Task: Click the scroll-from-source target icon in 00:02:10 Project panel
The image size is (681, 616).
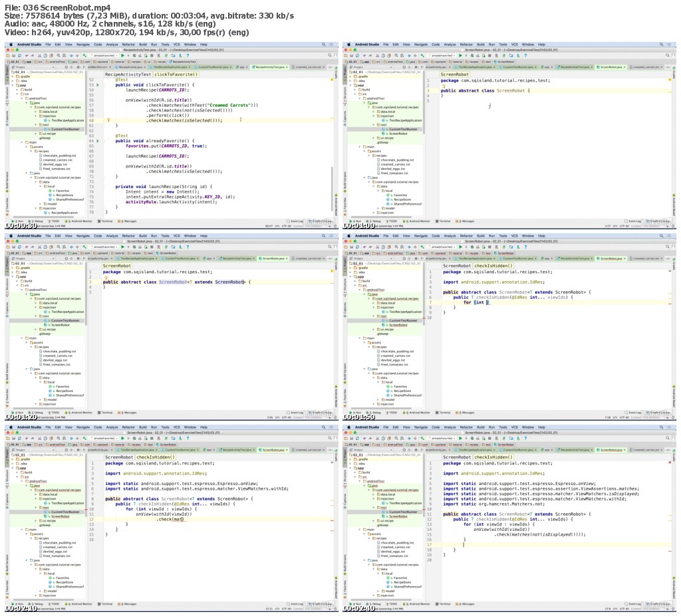Action: tap(66, 450)
